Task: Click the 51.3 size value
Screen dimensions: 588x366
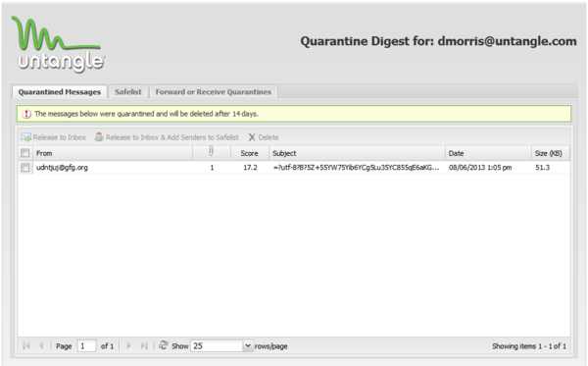Action: [542, 168]
